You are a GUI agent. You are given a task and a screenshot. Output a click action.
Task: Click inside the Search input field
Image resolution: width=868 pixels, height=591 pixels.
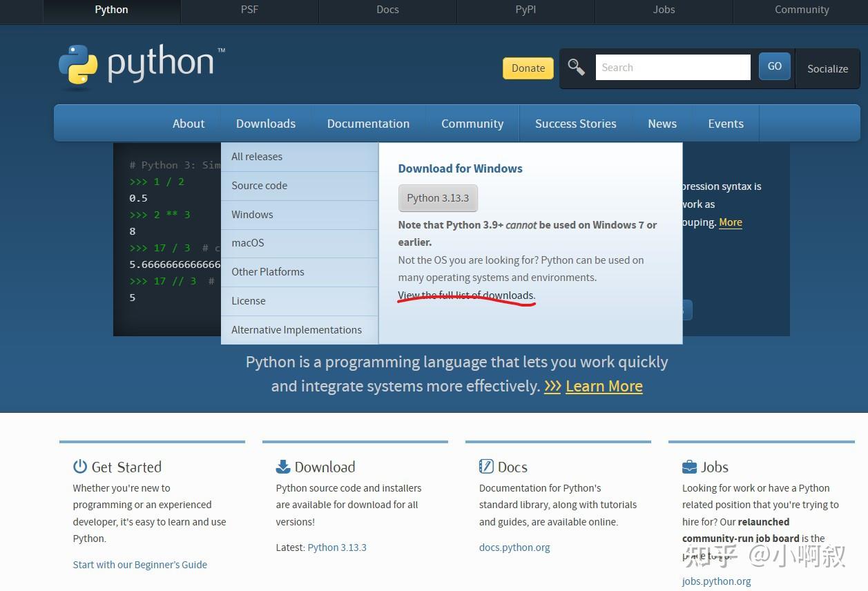[672, 67]
